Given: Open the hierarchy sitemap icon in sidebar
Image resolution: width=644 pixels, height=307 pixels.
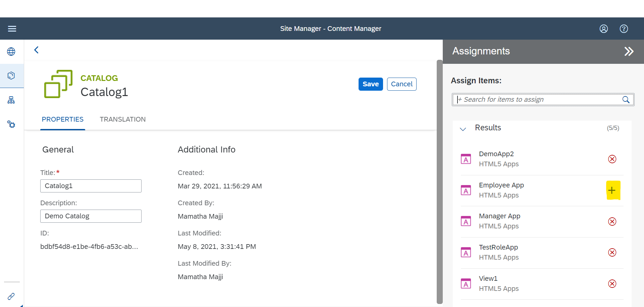Looking at the screenshot, I should pyautogui.click(x=11, y=100).
